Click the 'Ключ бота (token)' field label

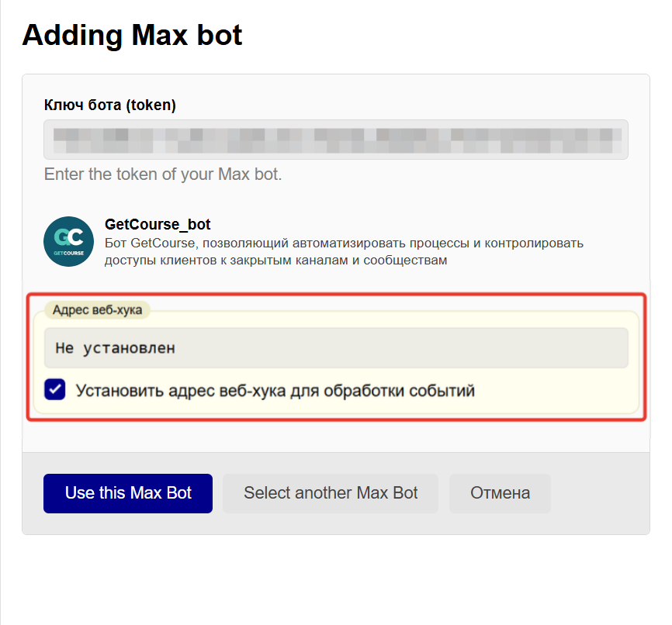point(110,105)
